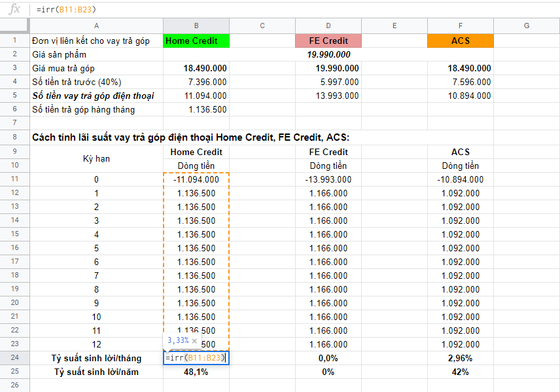Click cash flow cell -11.094.000

tap(196, 179)
